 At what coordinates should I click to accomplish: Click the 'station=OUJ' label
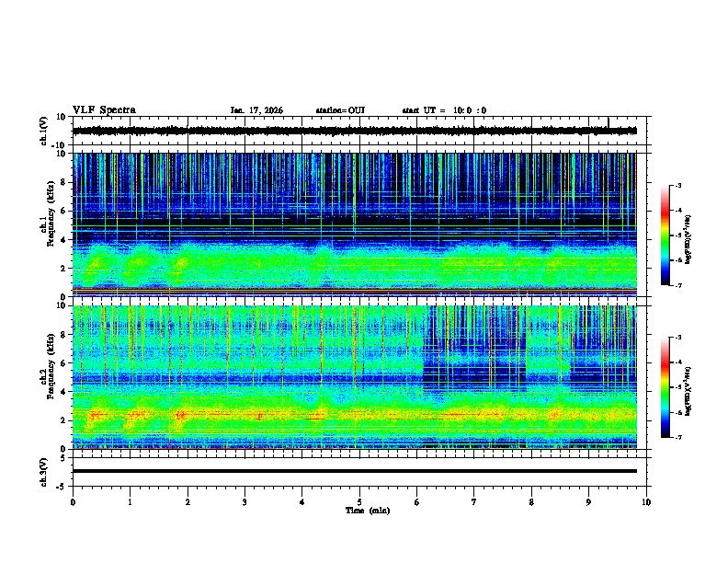point(340,110)
